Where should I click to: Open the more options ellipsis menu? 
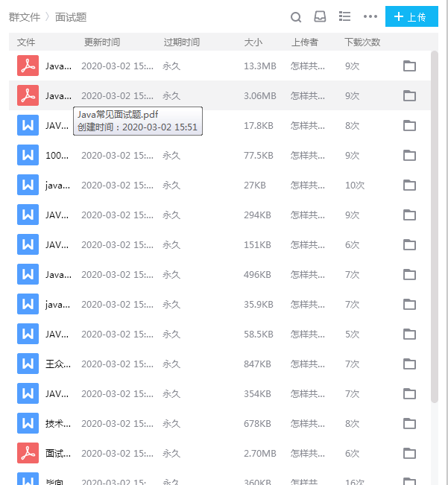(x=370, y=16)
